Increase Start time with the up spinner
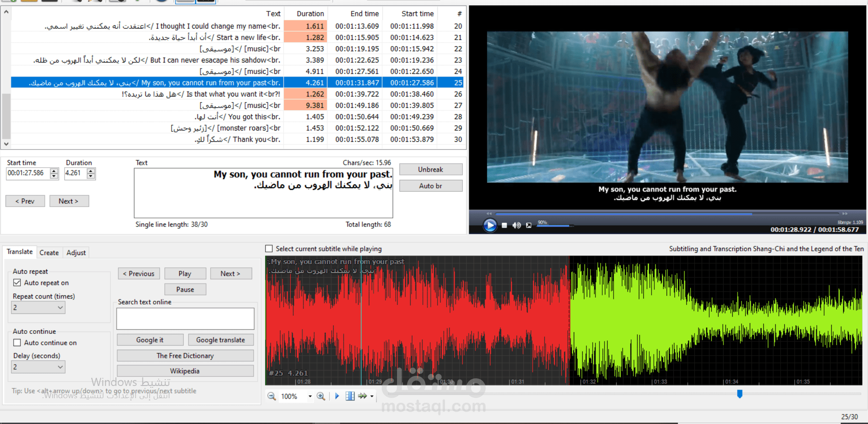 tap(54, 171)
